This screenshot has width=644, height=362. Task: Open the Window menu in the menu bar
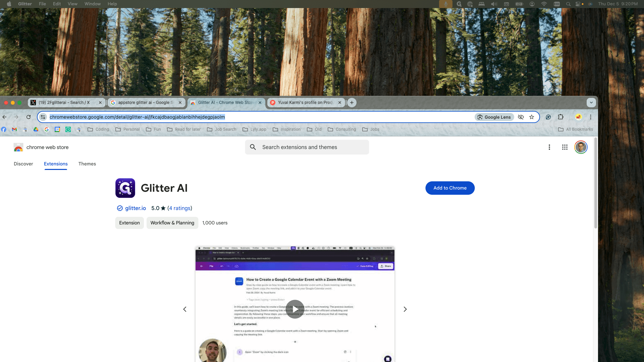[x=93, y=4]
